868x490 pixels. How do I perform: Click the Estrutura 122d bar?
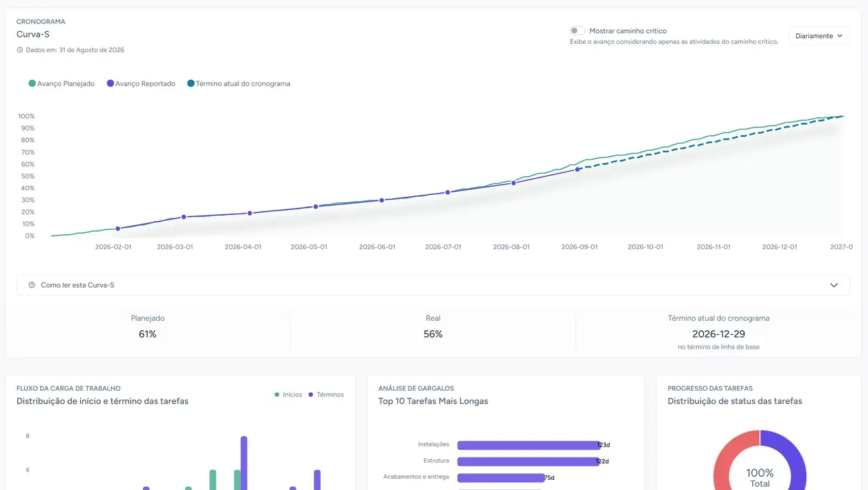[528, 461]
